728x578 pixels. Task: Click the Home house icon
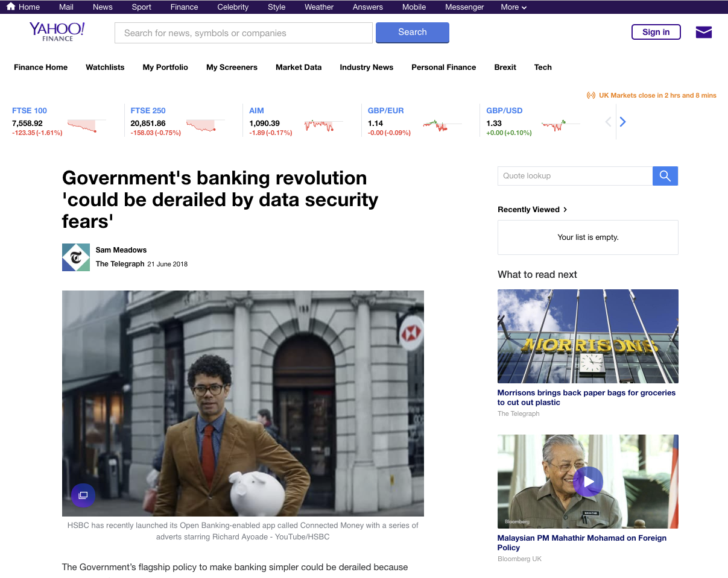11,7
